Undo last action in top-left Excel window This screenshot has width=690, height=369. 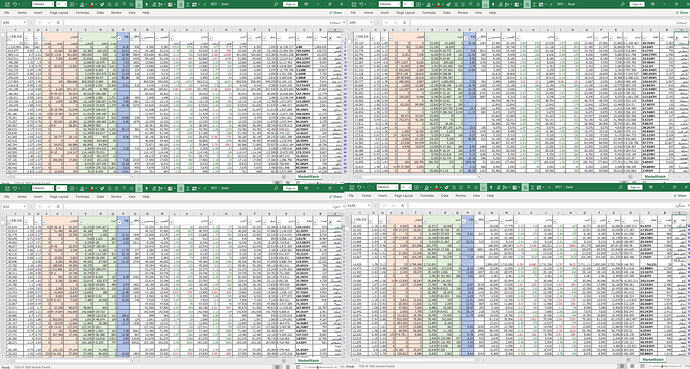coord(15,4)
